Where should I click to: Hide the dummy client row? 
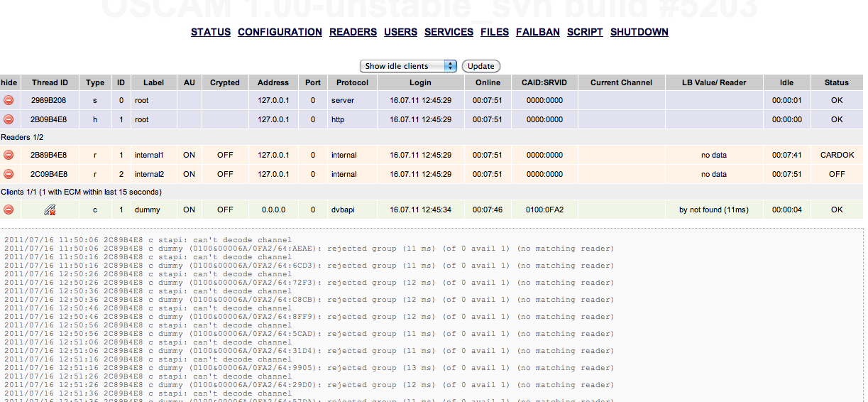point(9,210)
